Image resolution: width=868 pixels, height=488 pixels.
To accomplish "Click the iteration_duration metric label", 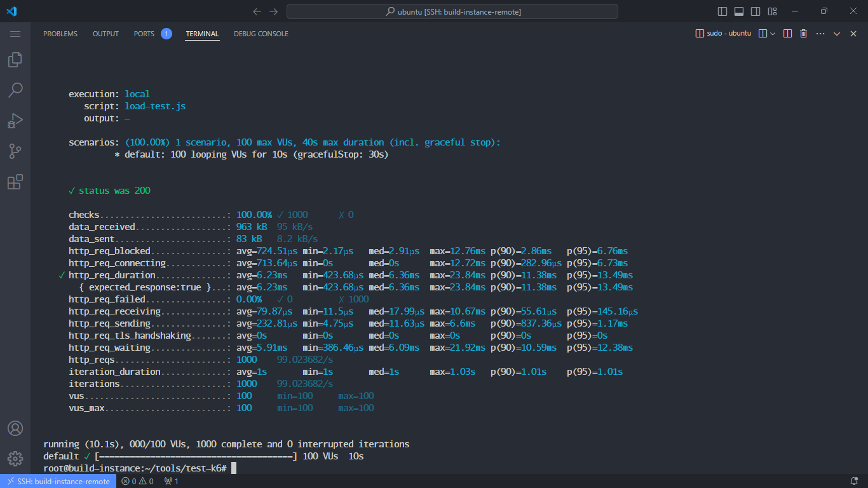I will (x=114, y=372).
